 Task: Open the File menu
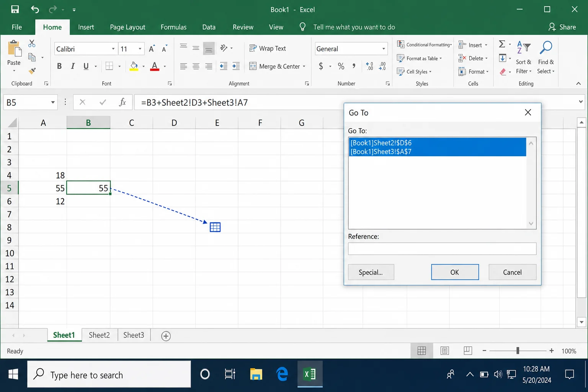[17, 27]
